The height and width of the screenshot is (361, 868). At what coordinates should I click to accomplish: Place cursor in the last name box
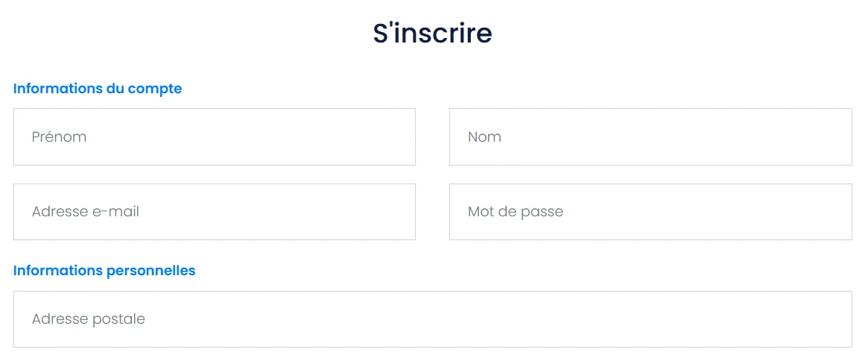click(650, 137)
